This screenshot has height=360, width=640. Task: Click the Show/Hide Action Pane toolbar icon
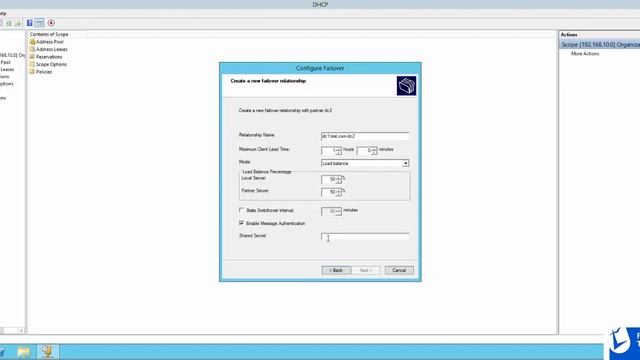(x=39, y=23)
